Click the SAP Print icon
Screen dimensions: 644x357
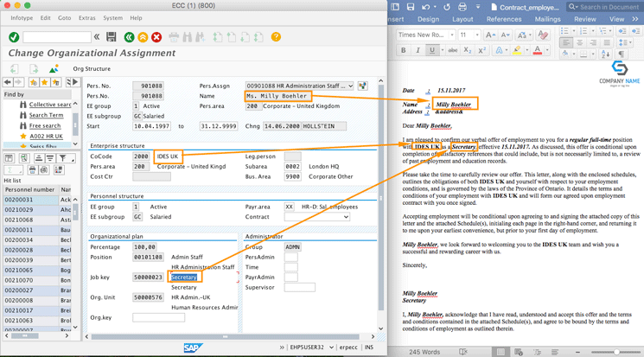174,37
